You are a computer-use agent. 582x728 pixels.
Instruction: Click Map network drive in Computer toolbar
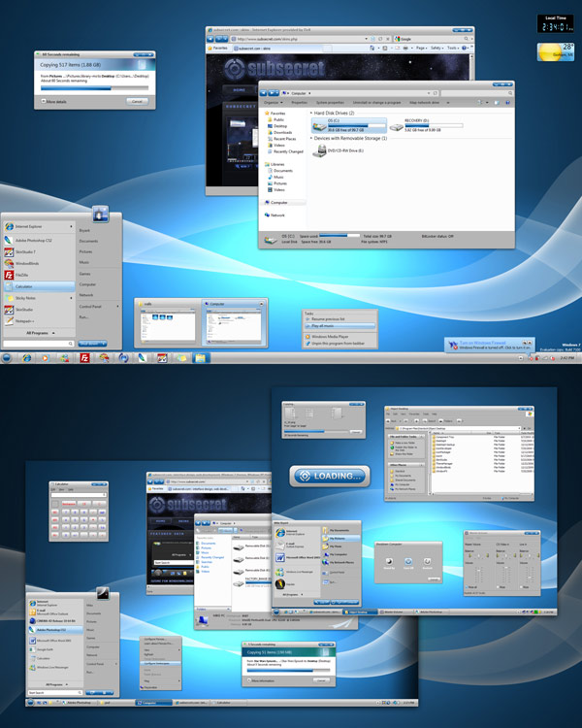click(x=424, y=102)
